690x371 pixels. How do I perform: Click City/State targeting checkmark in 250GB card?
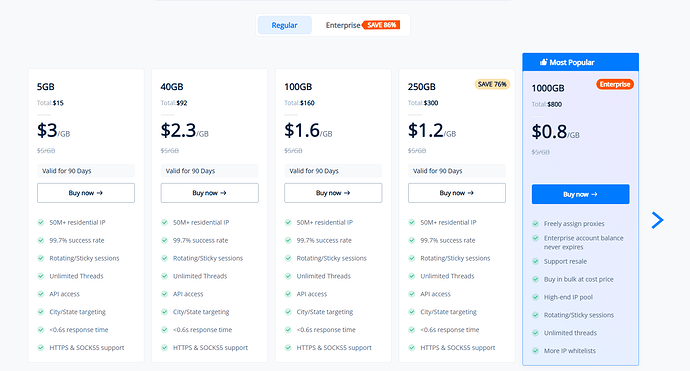412,312
